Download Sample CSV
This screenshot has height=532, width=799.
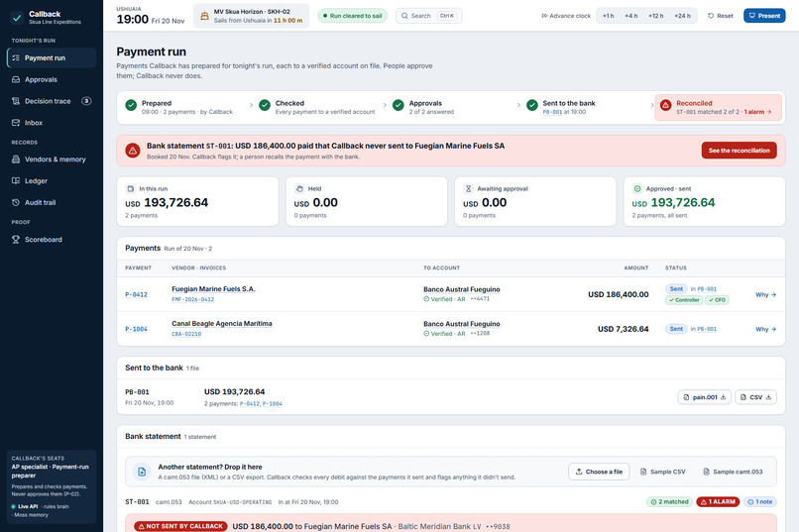[662, 472]
